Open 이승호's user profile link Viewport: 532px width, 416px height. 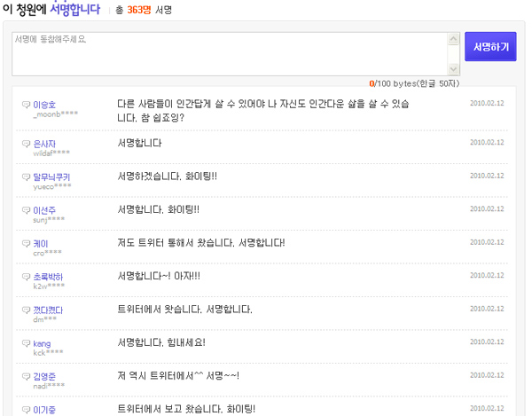coord(44,106)
